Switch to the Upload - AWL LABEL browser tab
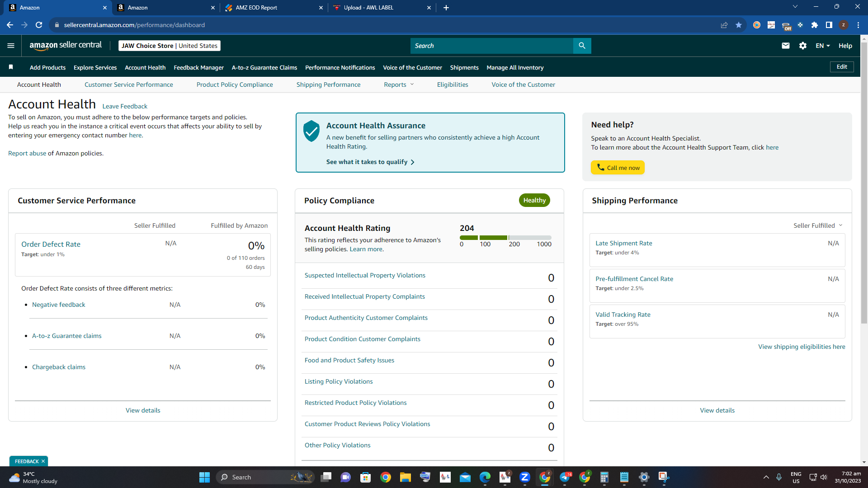The height and width of the screenshot is (488, 868). (382, 8)
